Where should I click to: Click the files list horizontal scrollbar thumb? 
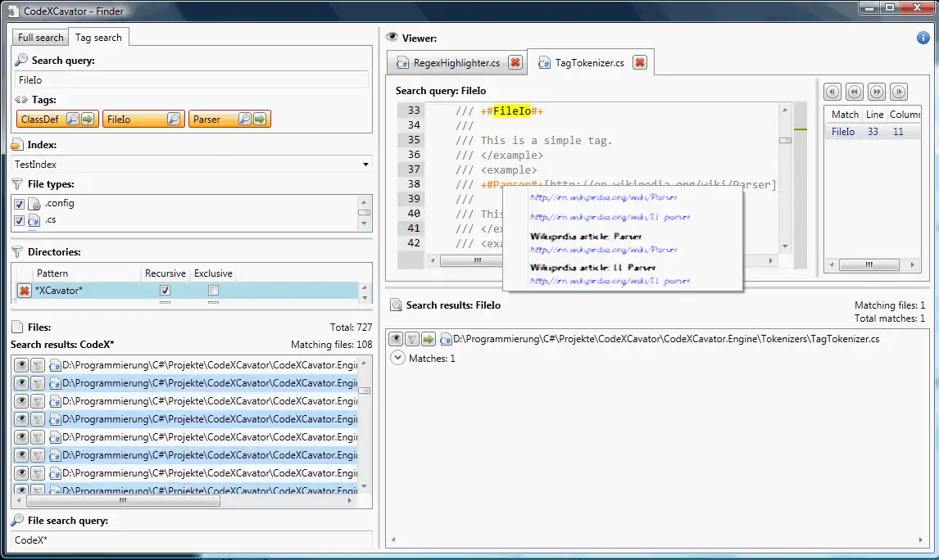pos(123,500)
